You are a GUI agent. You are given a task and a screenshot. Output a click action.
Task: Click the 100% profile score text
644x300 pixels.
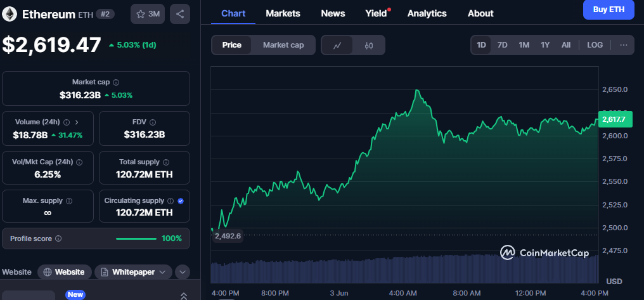click(172, 238)
